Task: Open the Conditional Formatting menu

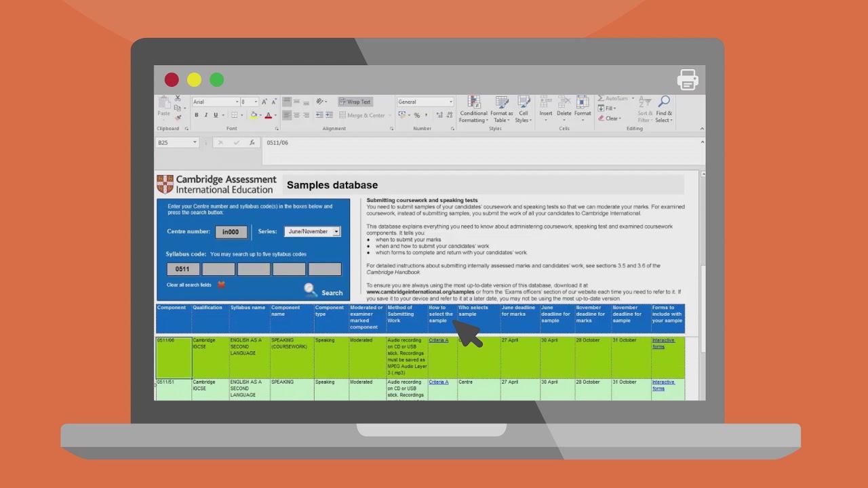Action: tap(473, 110)
